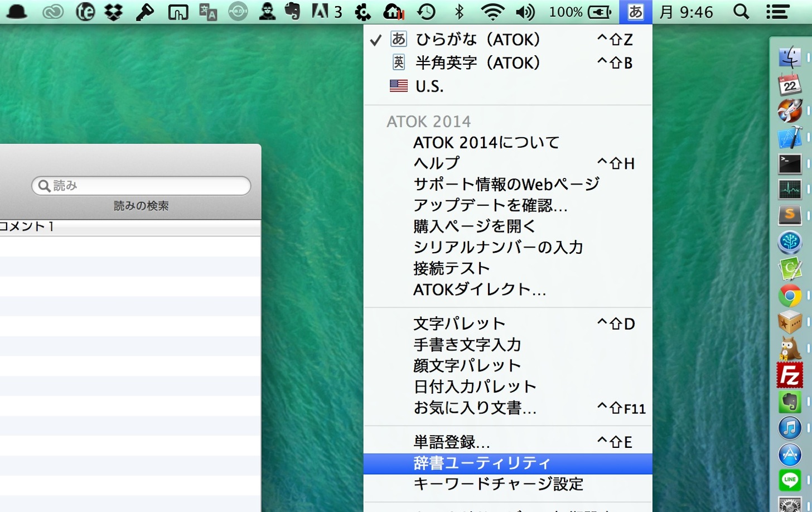This screenshot has width=812, height=512.
Task: Open Notification Center list icon
Action: pos(777,12)
